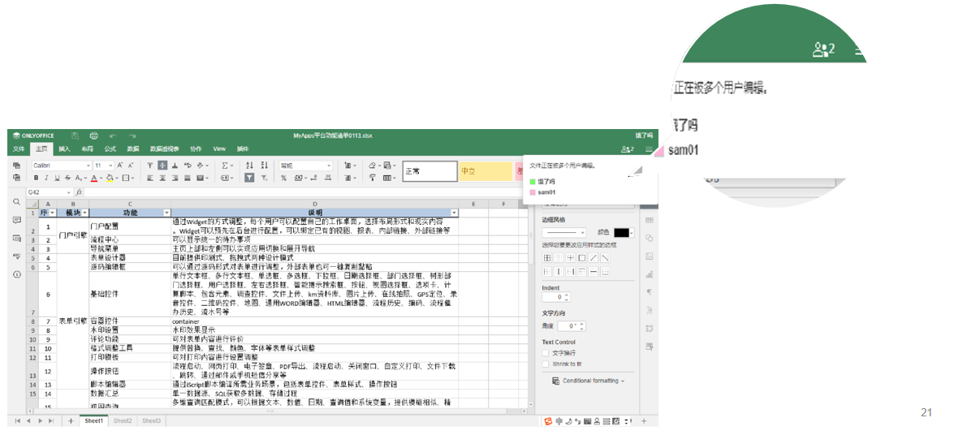Open the comments panel in left sidebar
Screen dimensions: 980x435
click(x=16, y=220)
